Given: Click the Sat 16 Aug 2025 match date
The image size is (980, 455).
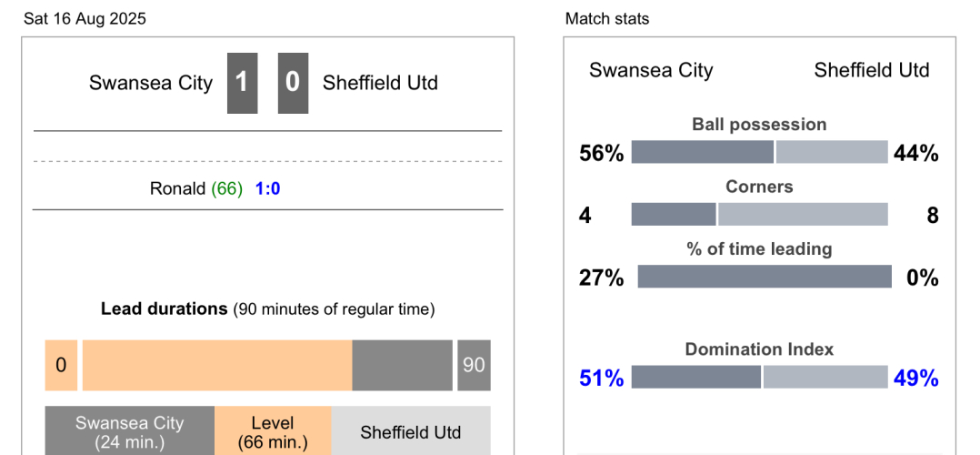Looking at the screenshot, I should (x=85, y=19).
